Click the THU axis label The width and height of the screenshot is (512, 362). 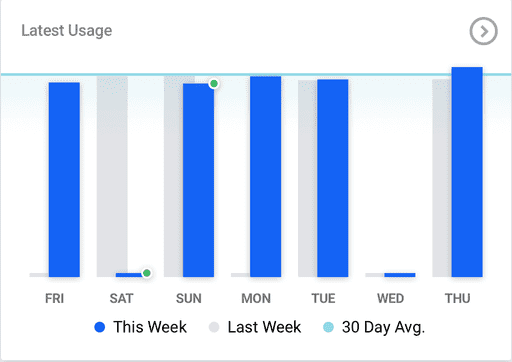458,298
